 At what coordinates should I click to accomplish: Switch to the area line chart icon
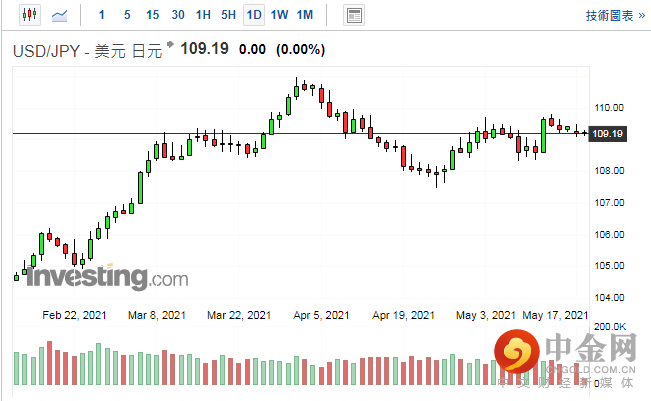(x=61, y=15)
